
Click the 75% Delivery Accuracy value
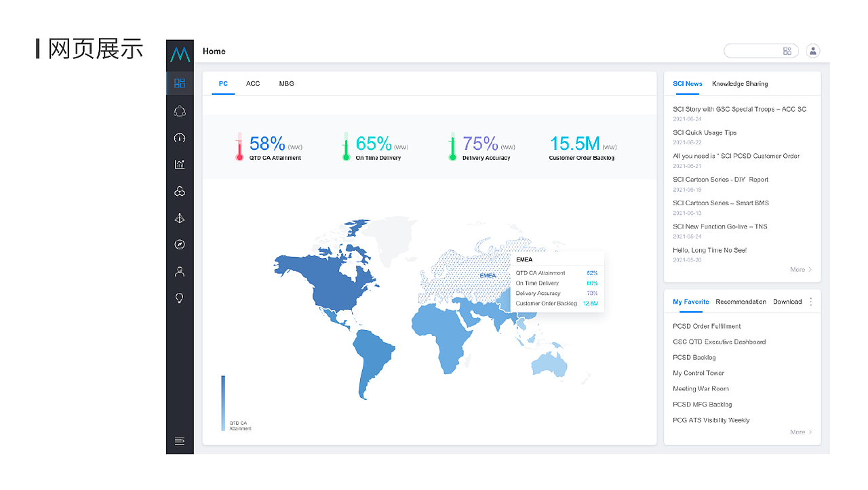(x=480, y=144)
